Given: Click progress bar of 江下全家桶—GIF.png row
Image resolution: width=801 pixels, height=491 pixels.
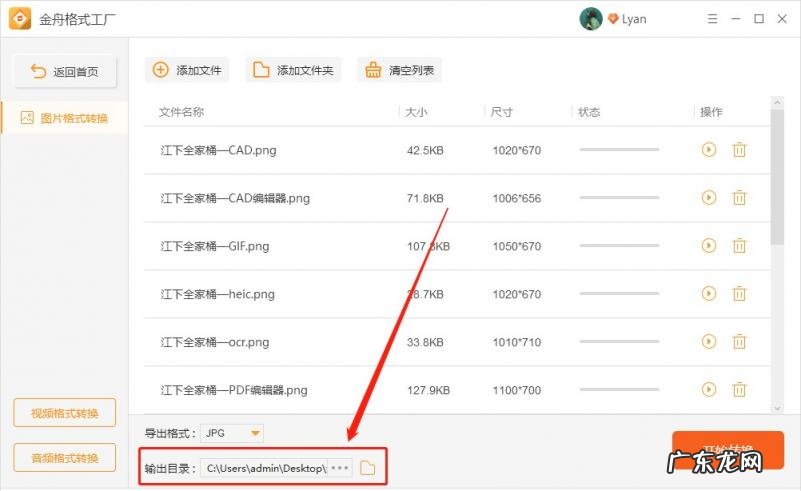Looking at the screenshot, I should coord(619,245).
